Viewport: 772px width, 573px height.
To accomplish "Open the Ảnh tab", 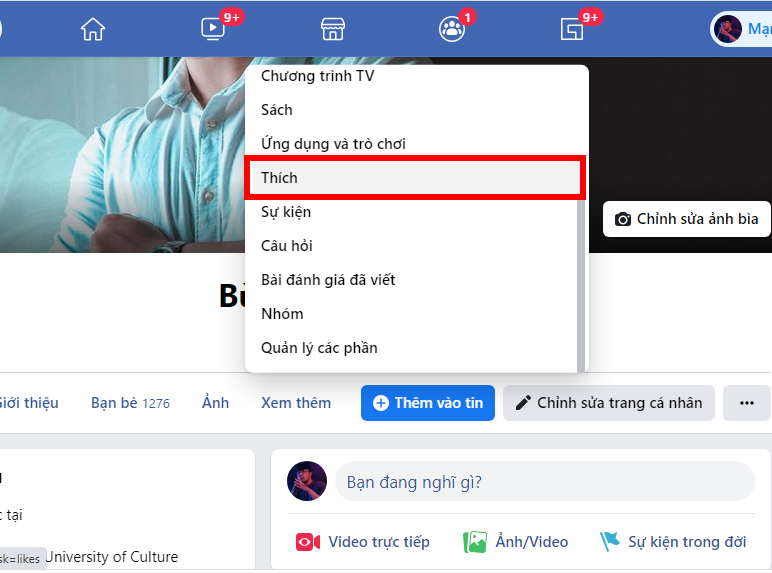I will 215,403.
